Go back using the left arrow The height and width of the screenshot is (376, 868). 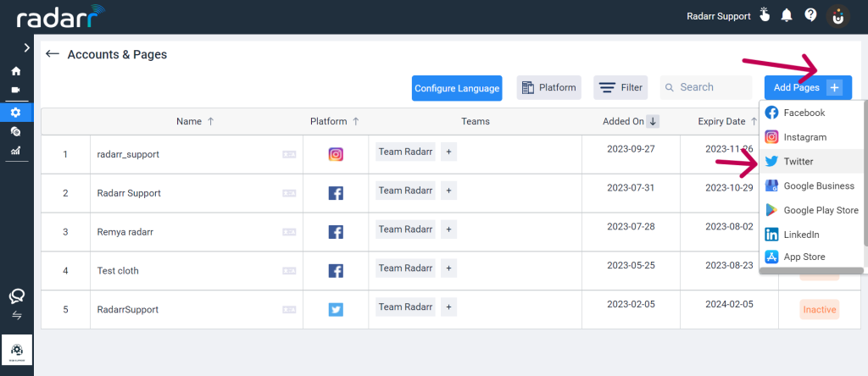(x=53, y=53)
